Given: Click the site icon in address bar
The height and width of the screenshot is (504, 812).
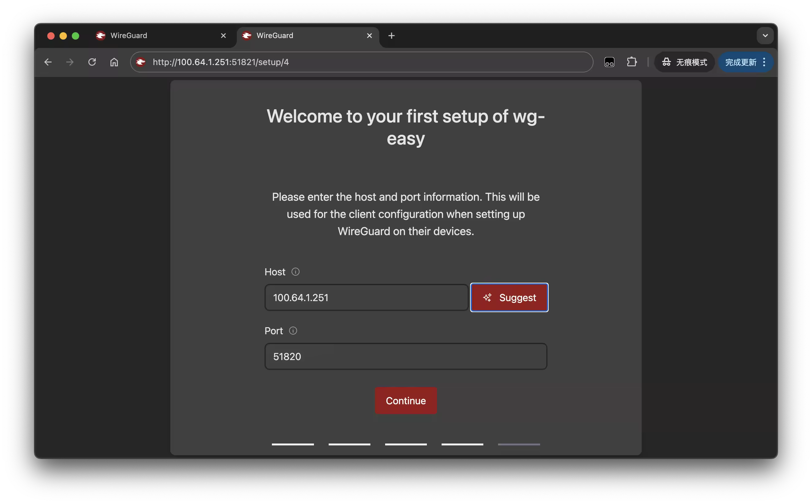Looking at the screenshot, I should pyautogui.click(x=141, y=62).
